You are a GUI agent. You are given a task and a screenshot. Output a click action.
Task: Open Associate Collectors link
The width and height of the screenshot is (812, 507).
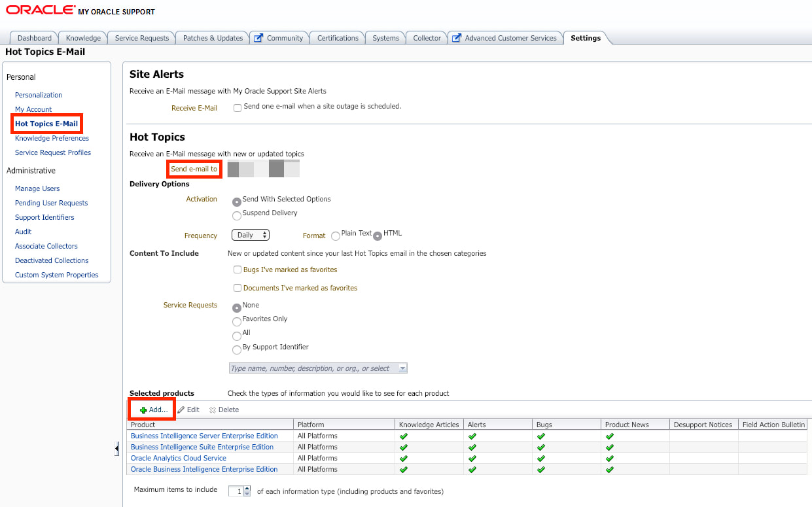coord(46,246)
